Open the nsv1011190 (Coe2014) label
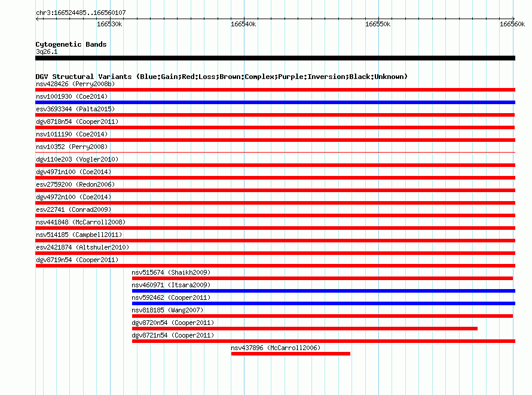The width and height of the screenshot is (532, 395). 72,134
